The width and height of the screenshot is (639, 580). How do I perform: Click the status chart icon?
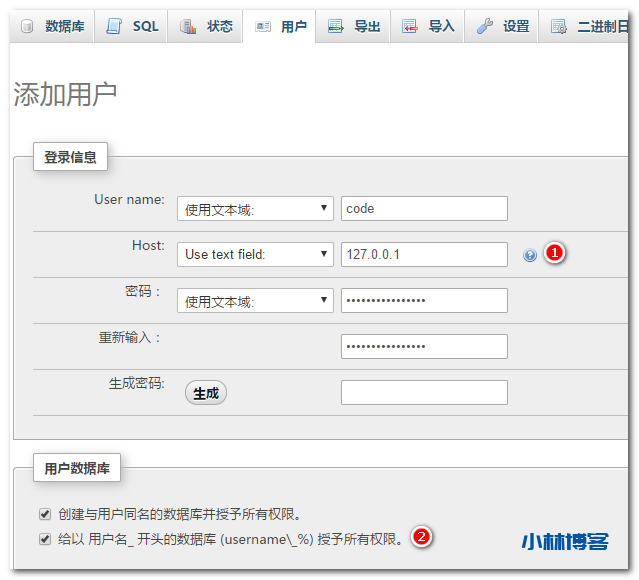click(x=188, y=26)
